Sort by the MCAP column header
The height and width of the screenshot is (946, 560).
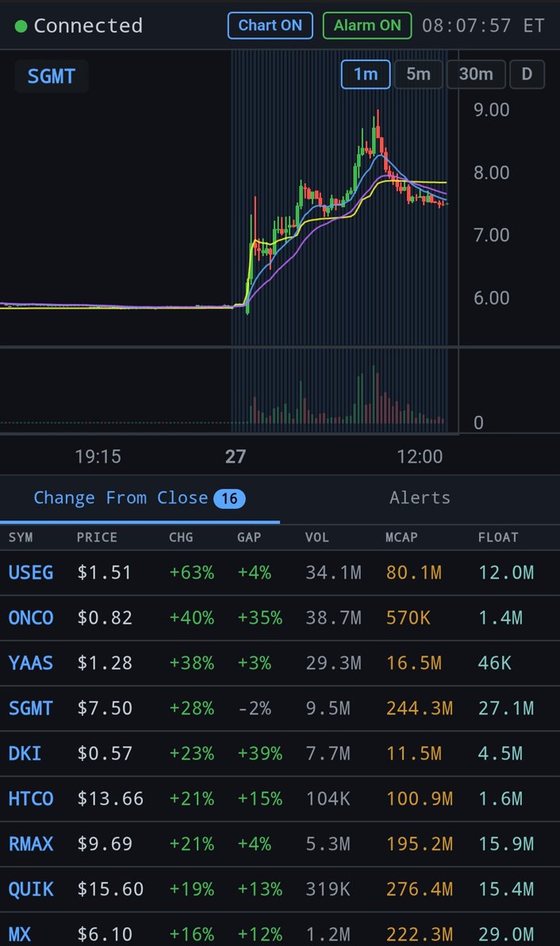click(x=401, y=537)
